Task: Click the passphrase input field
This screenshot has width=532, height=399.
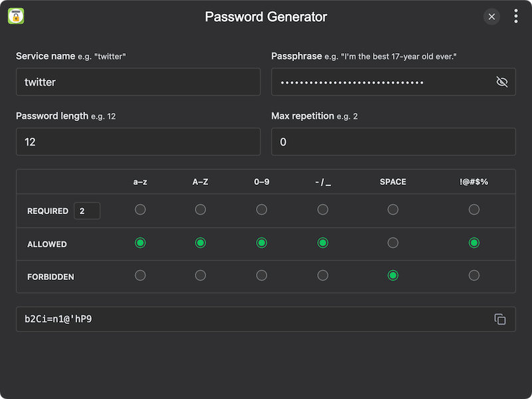Action: pyautogui.click(x=379, y=82)
